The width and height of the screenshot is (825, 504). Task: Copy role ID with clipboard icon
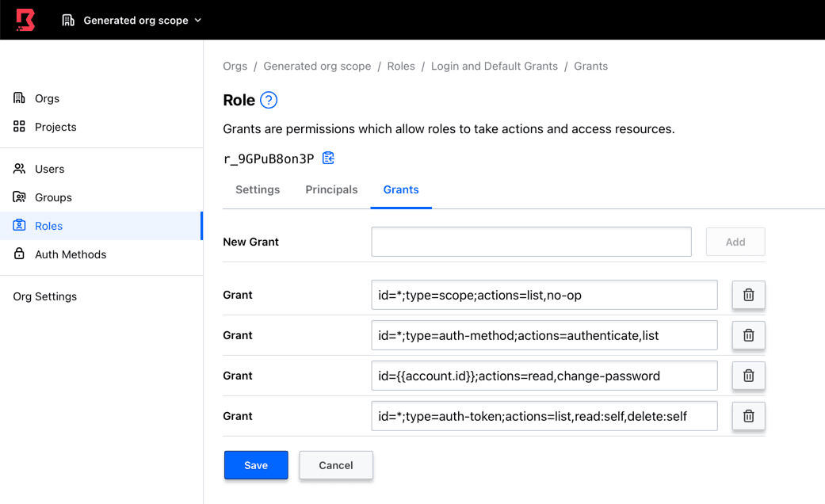click(x=328, y=158)
